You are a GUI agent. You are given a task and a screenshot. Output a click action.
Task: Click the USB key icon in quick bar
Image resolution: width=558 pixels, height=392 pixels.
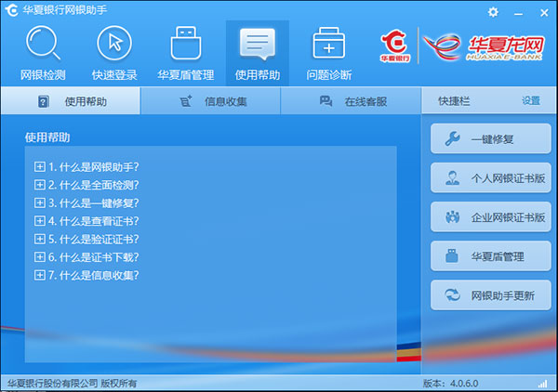point(452,255)
